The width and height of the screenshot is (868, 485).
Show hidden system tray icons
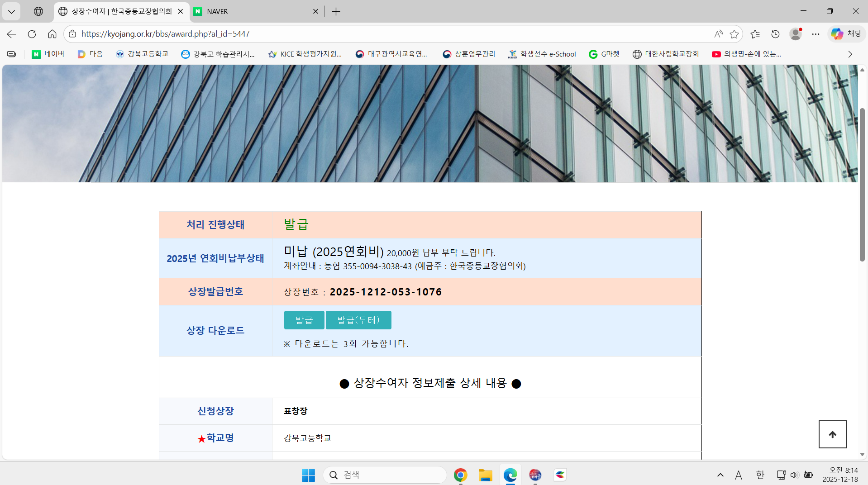point(720,475)
